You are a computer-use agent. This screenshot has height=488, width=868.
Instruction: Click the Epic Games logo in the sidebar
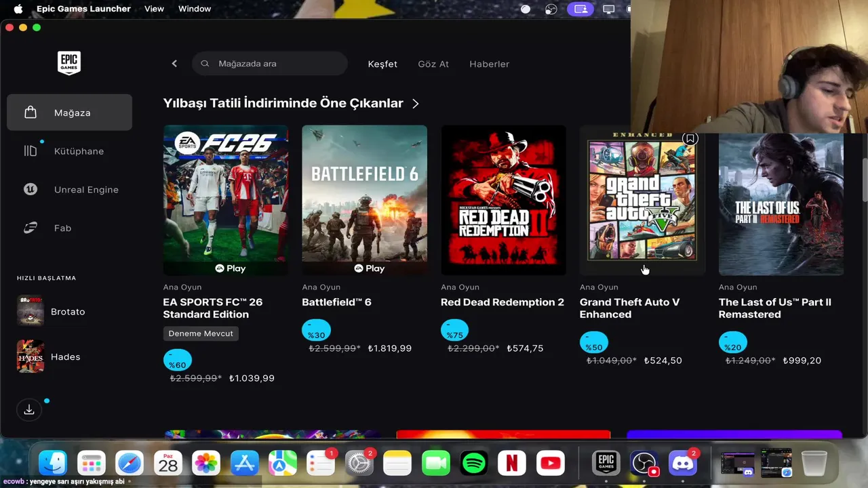[69, 63]
